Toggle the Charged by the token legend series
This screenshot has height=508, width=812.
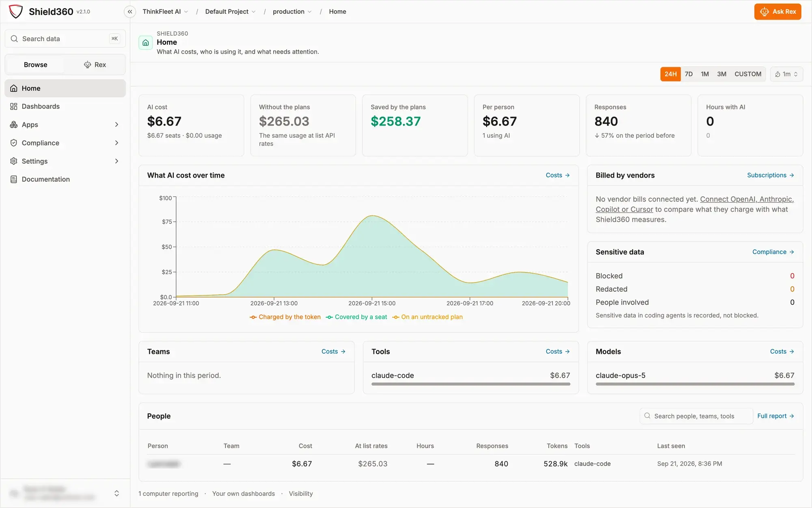pos(285,317)
